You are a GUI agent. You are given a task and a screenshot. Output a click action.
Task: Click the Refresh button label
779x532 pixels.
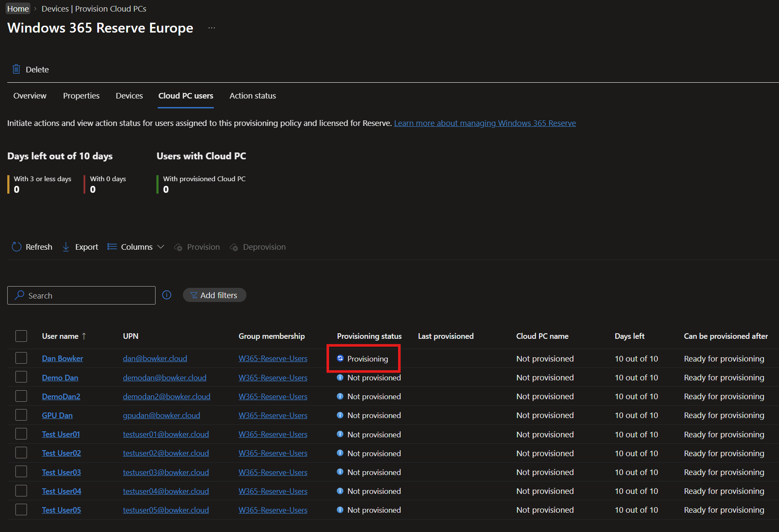tap(39, 247)
